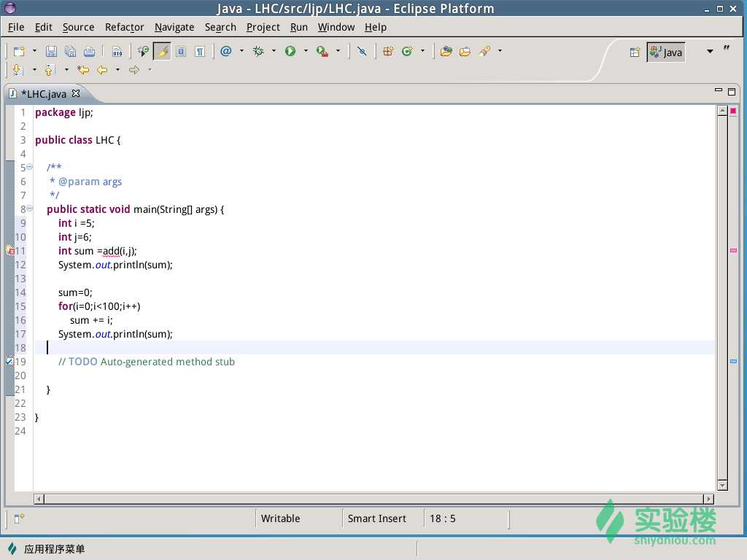Open the back history dropdown arrow
747x560 pixels.
click(x=117, y=70)
